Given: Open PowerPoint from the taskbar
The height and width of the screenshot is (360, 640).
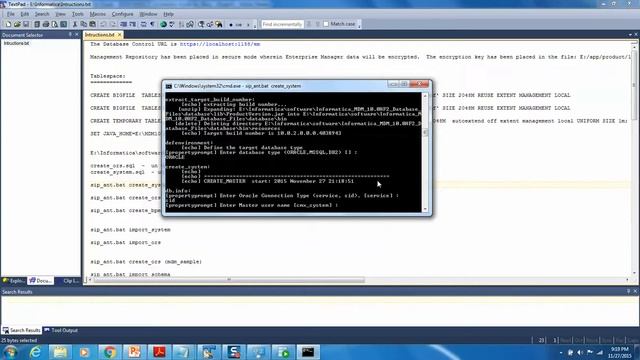Looking at the screenshot, I should [134, 352].
